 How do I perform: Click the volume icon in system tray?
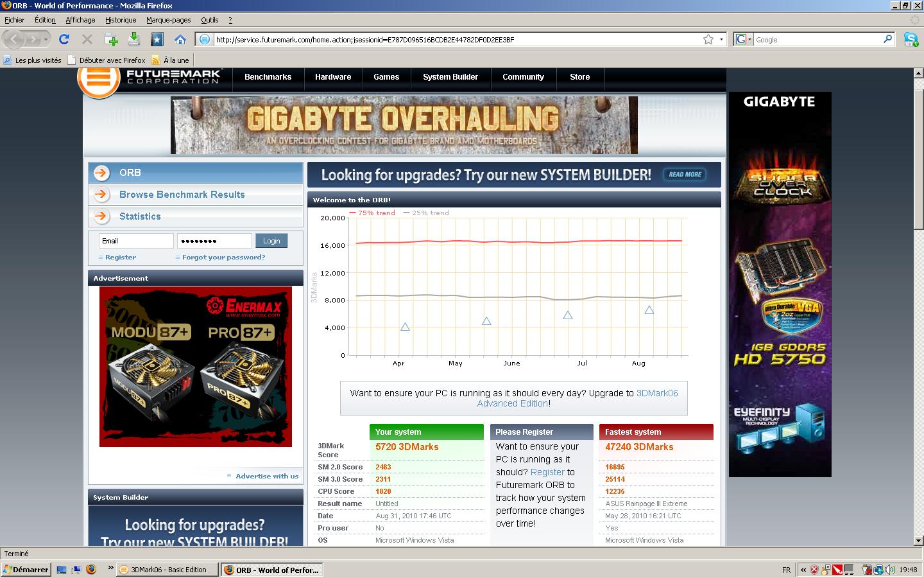(890, 570)
